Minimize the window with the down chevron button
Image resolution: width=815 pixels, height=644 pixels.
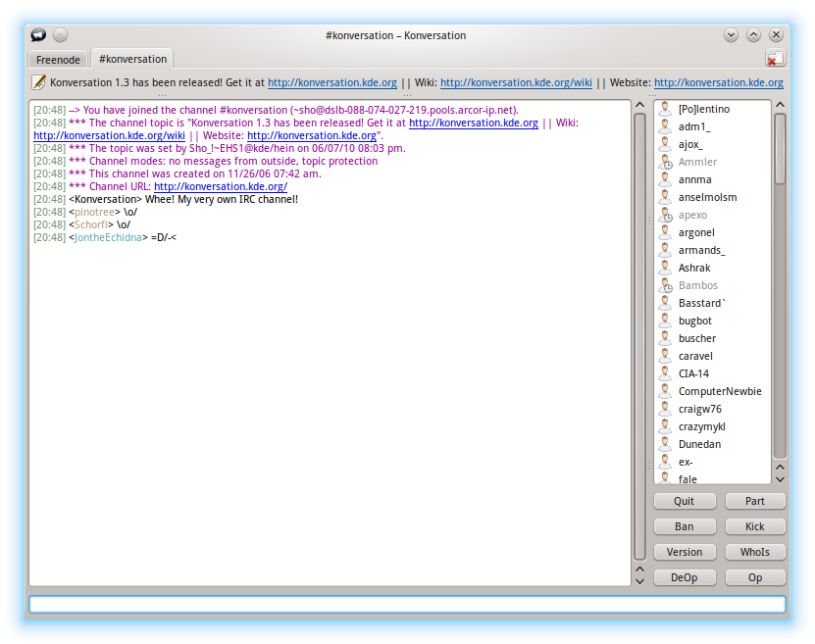pos(731,34)
